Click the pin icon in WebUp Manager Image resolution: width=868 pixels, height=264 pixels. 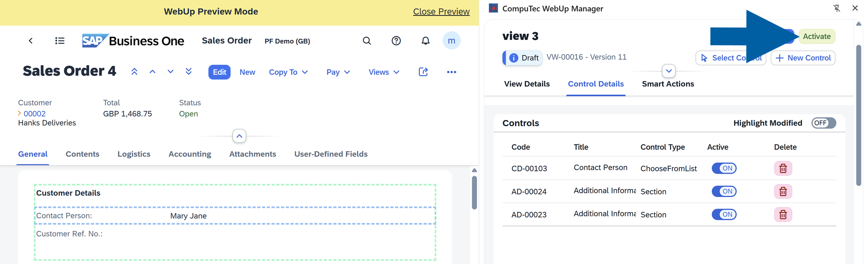click(837, 8)
